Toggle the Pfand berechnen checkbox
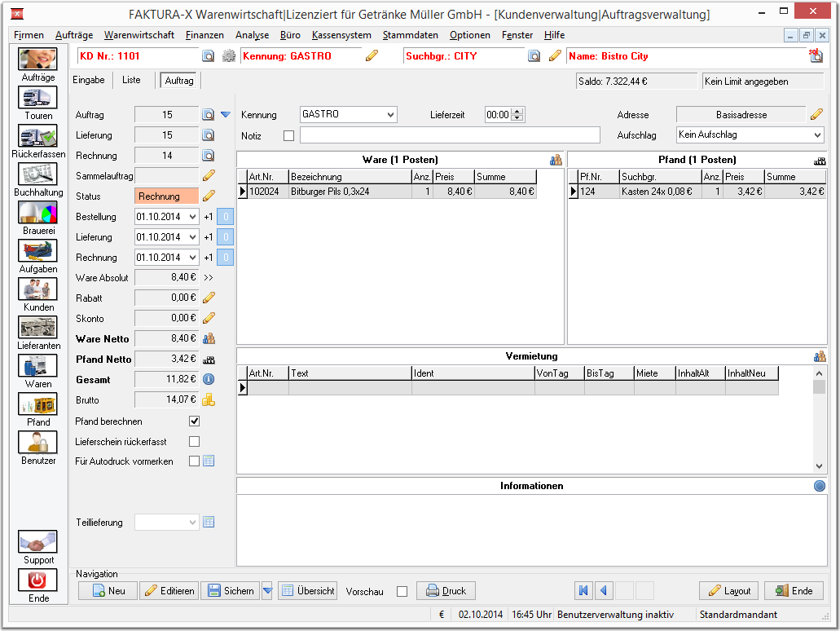Viewport: 840px width, 631px height. pos(195,421)
